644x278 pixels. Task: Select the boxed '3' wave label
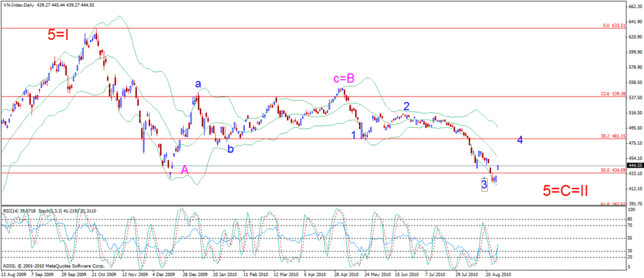click(484, 185)
